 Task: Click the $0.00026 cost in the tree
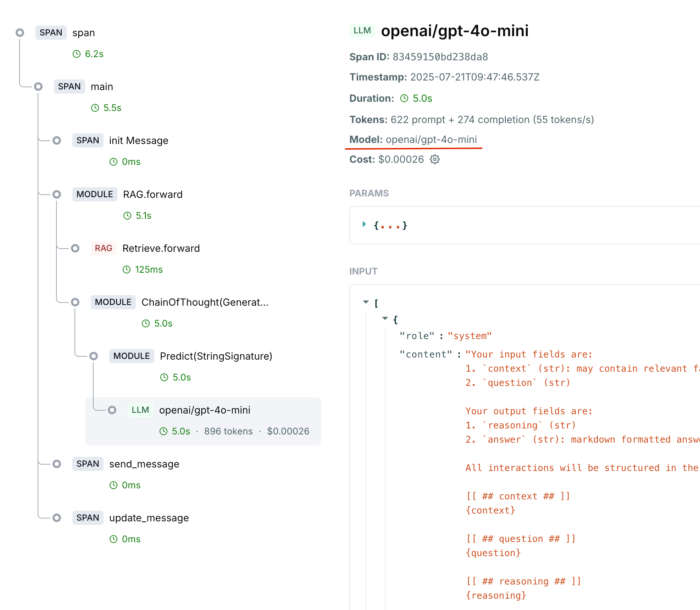(288, 431)
